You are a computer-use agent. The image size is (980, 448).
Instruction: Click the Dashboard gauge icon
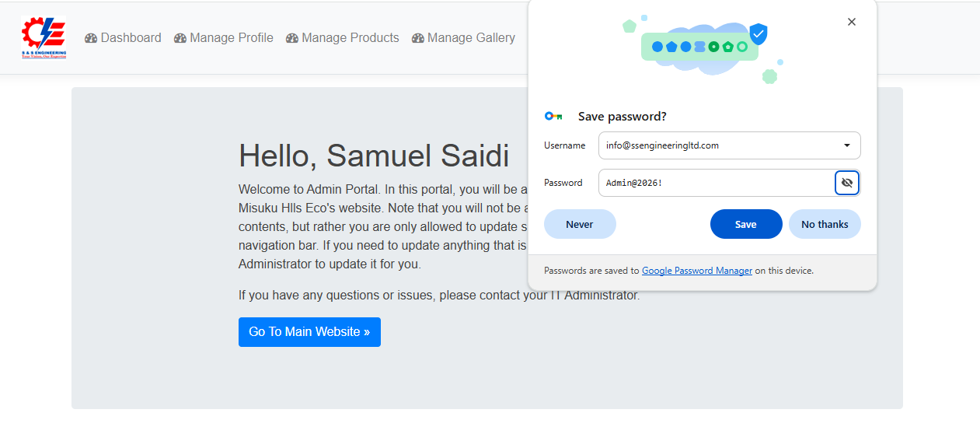[91, 38]
